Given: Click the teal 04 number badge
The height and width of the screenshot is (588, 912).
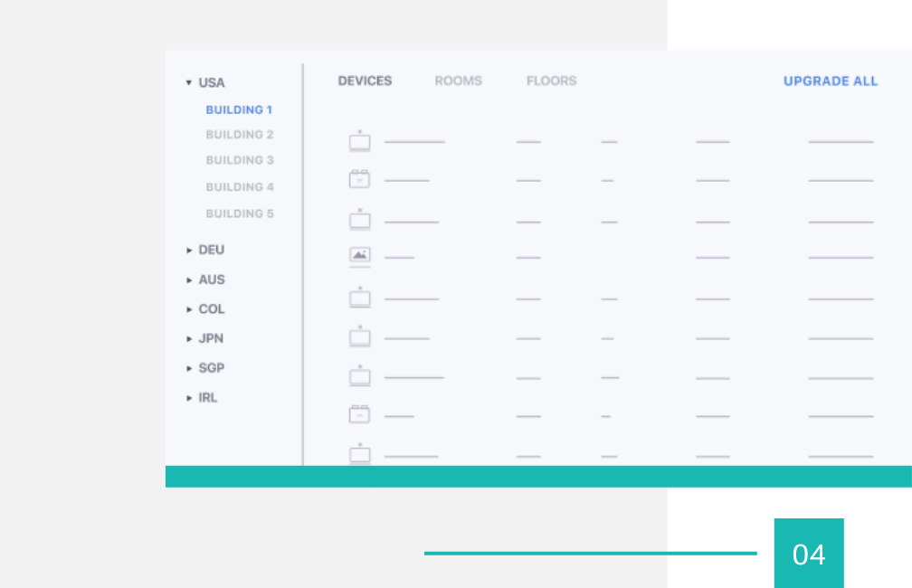Looking at the screenshot, I should [x=809, y=554].
